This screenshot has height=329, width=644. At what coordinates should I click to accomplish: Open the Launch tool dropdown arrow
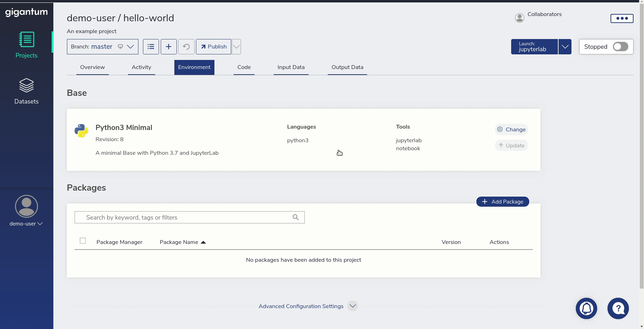(565, 47)
